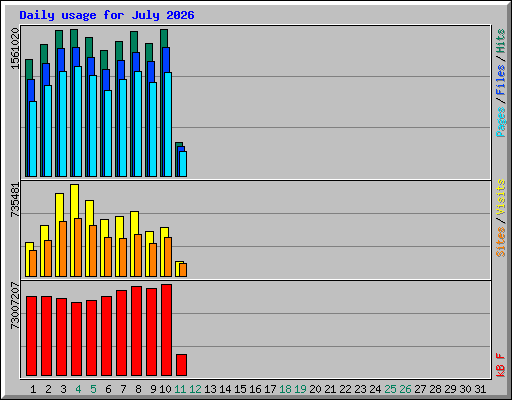Click the cyan Pages legend label

tap(500, 122)
